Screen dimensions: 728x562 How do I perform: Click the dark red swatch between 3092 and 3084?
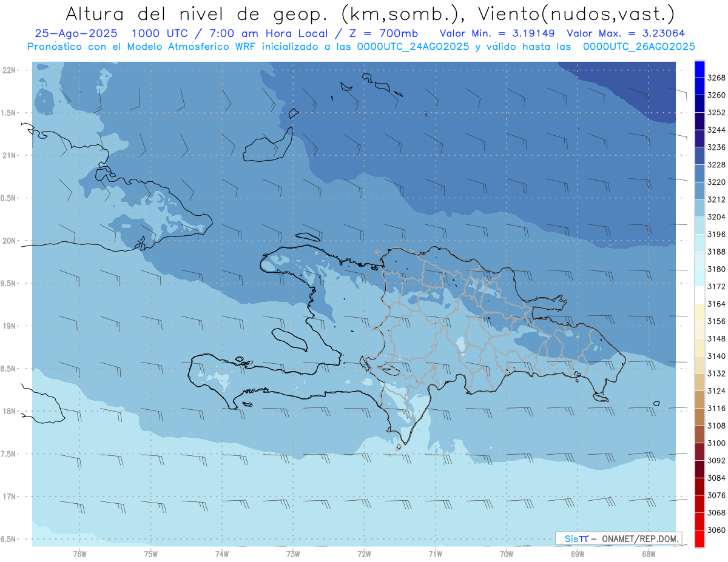pyautogui.click(x=699, y=469)
